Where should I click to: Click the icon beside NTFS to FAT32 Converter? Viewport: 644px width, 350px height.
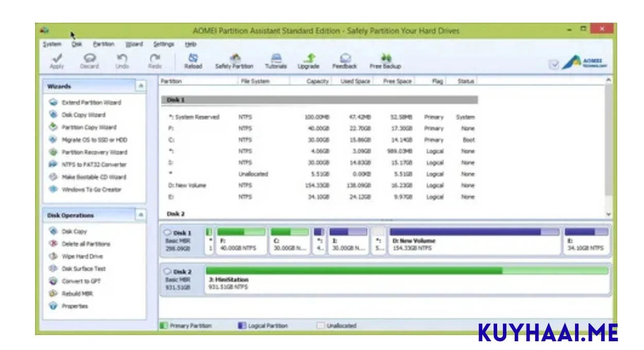53,164
